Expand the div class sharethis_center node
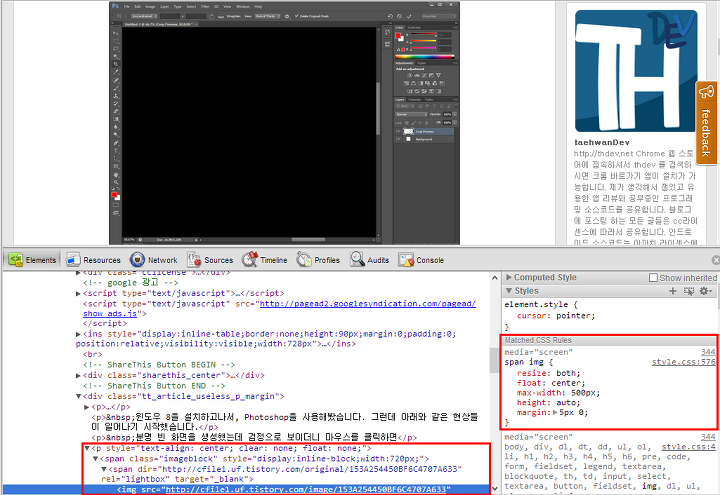Screen dimensions: 720x495 click(x=78, y=375)
